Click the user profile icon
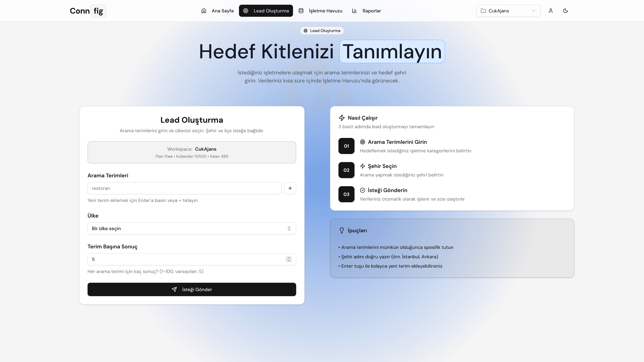The height and width of the screenshot is (362, 644). point(550,11)
